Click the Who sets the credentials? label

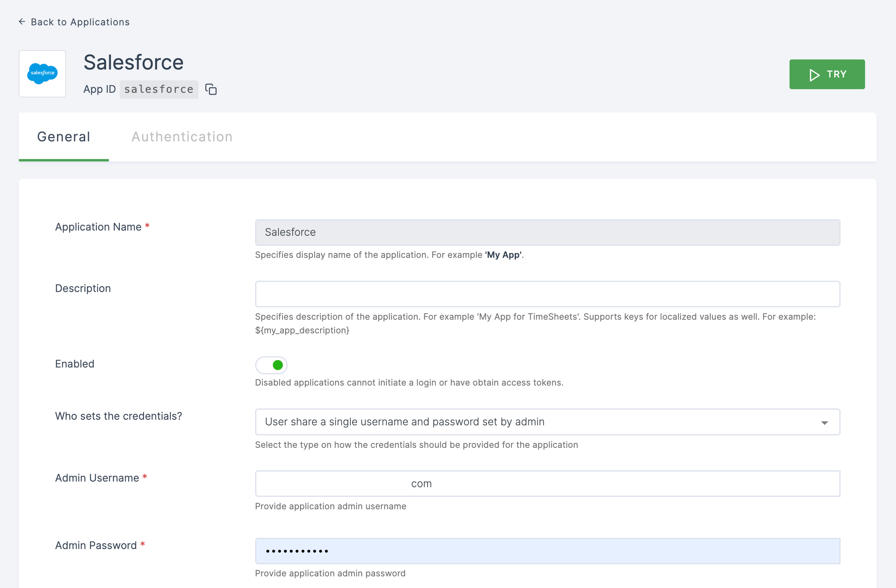click(119, 416)
